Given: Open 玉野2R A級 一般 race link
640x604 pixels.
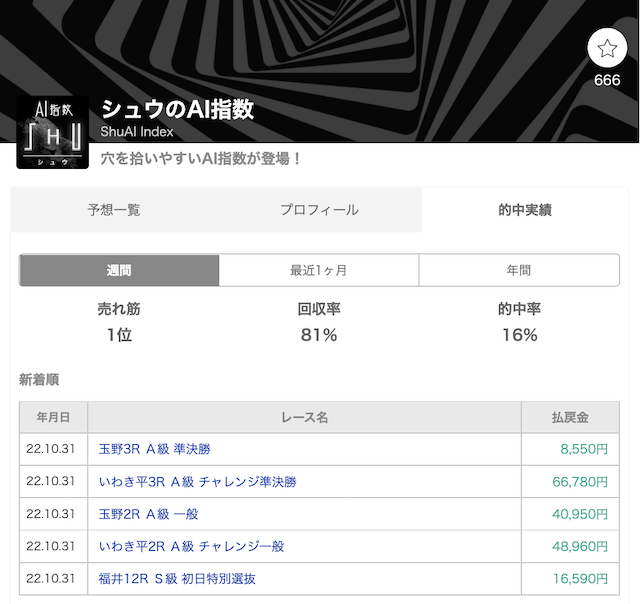Looking at the screenshot, I should click(149, 514).
